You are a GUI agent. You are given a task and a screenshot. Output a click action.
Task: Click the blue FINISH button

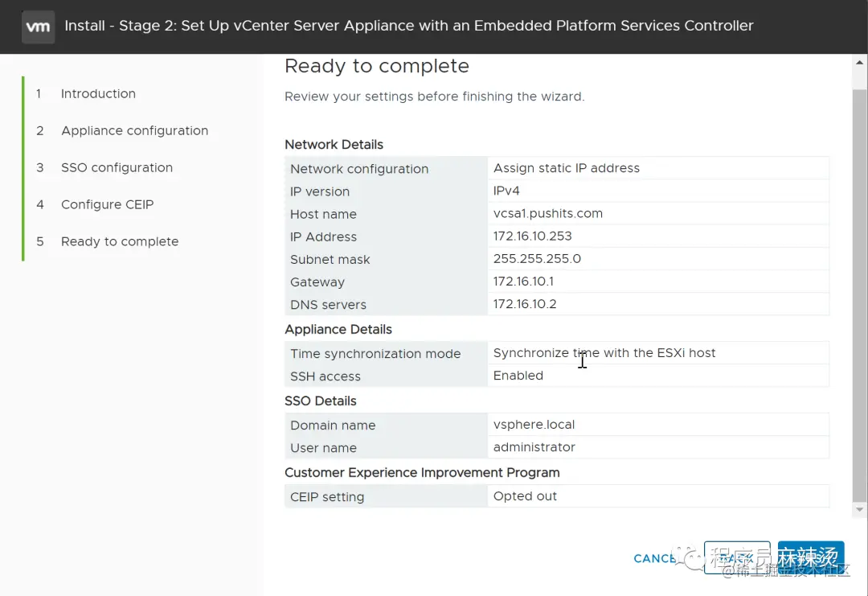[810, 557]
